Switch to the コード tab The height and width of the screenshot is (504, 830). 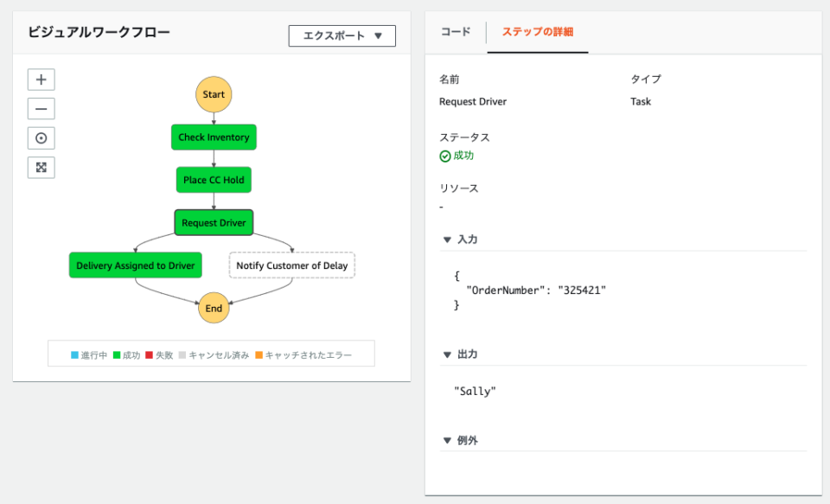click(x=456, y=32)
